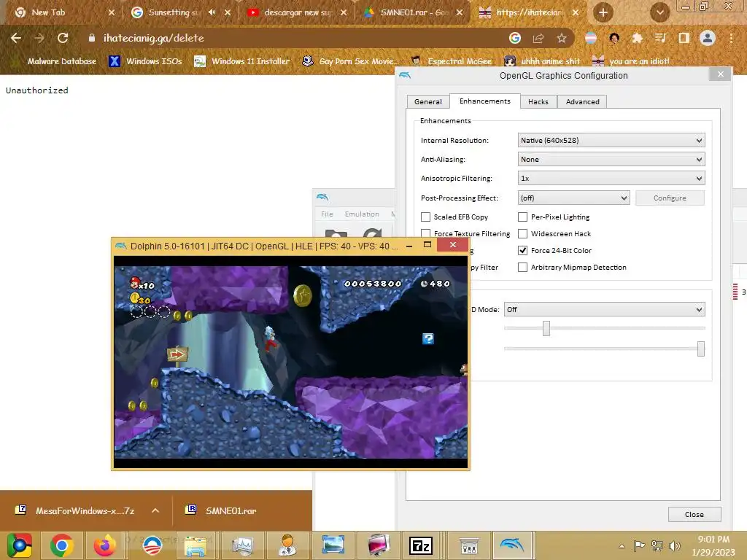Open the Chrome profile avatar
This screenshot has height=560, width=747.
tap(708, 38)
